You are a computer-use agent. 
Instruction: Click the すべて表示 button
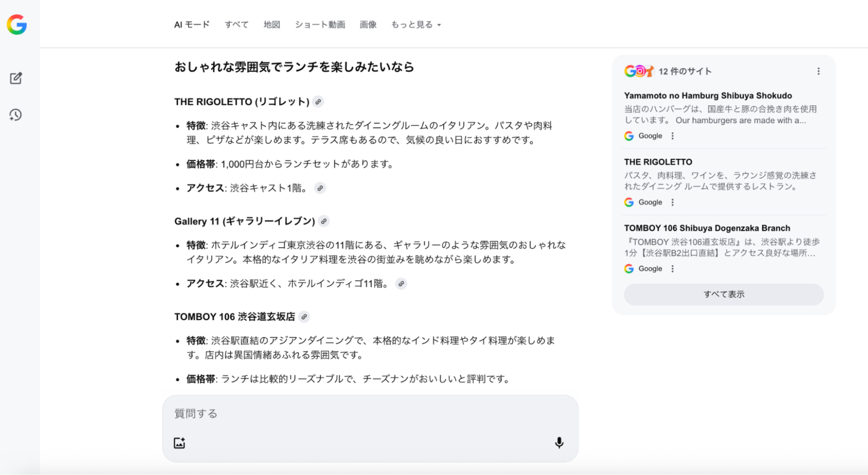point(724,294)
